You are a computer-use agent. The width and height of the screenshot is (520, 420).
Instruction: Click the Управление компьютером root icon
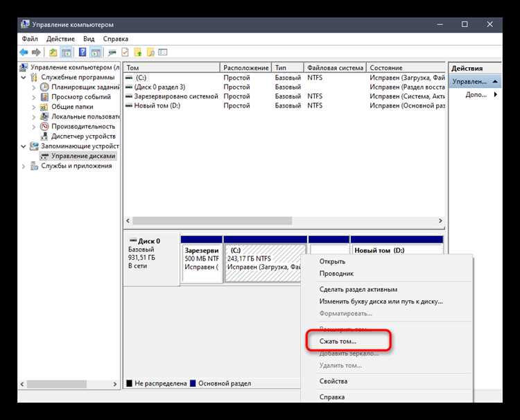pos(24,67)
